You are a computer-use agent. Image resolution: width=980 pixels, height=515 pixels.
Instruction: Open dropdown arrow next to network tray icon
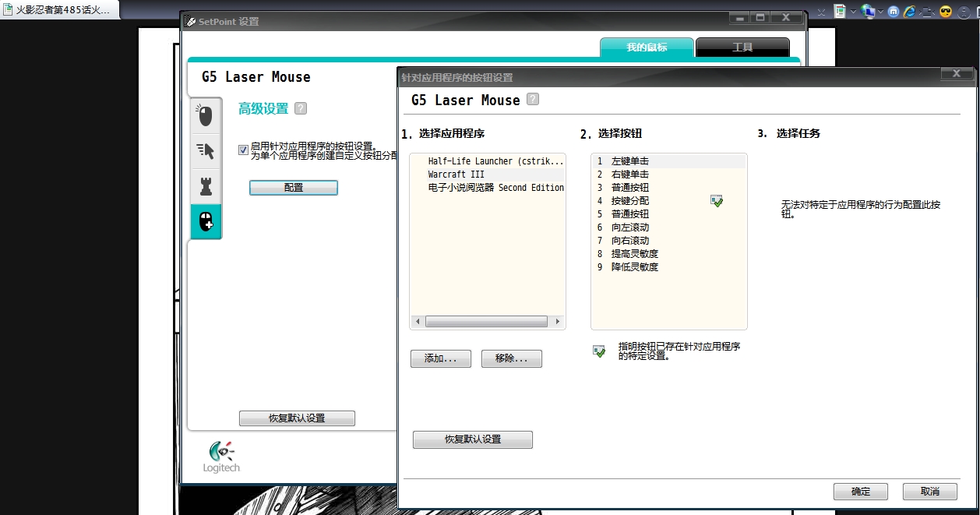881,11
